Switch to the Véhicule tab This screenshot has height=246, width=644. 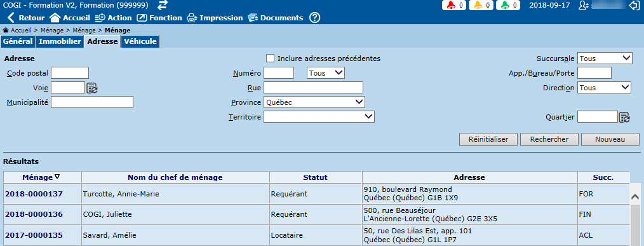pyautogui.click(x=140, y=41)
